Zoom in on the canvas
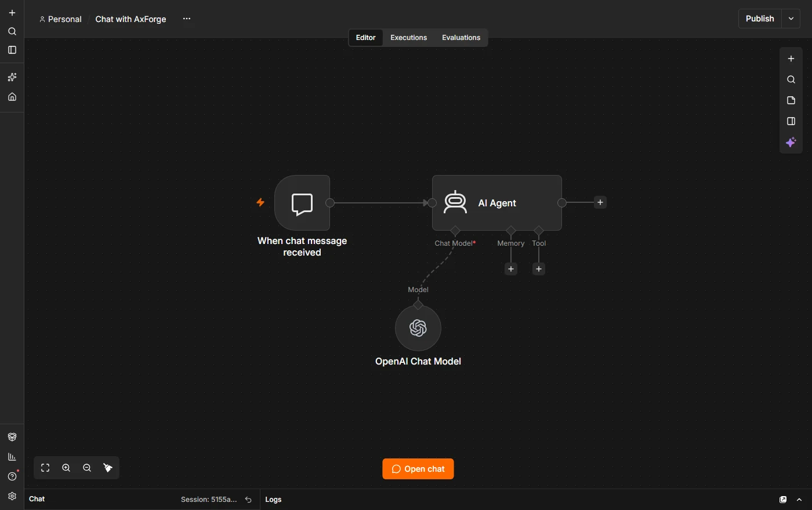 point(66,468)
